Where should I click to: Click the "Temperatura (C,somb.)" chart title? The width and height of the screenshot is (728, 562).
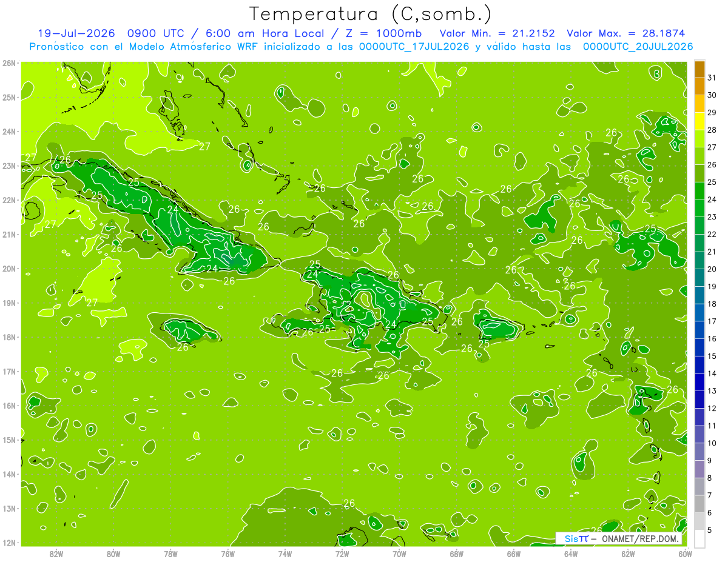(x=371, y=14)
